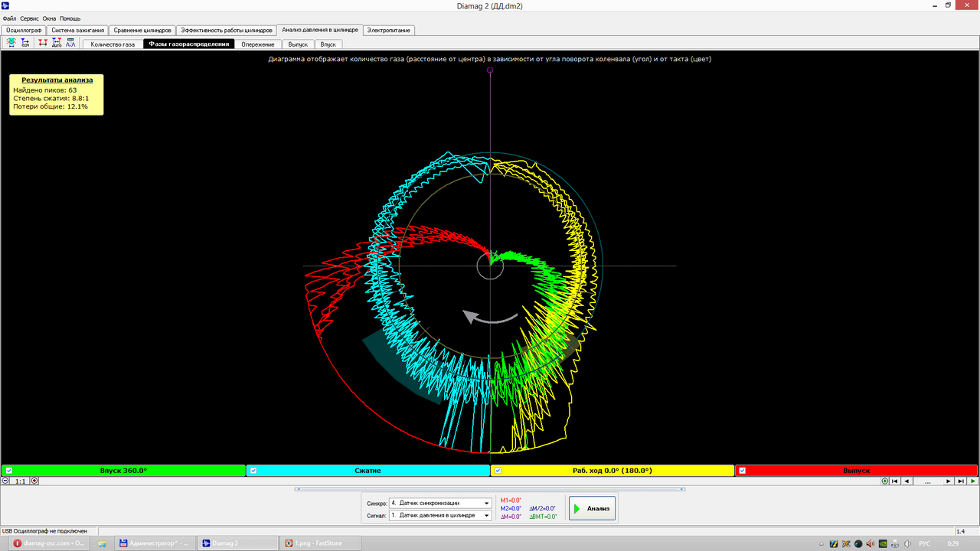980x551 pixels.
Task: Switch the РУС input language
Action: [x=925, y=543]
